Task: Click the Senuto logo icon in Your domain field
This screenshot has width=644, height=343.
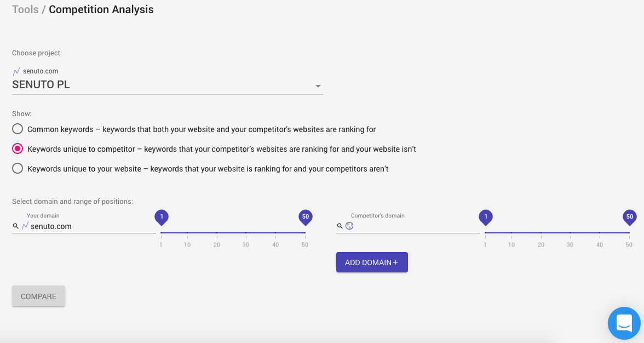Action: point(25,226)
